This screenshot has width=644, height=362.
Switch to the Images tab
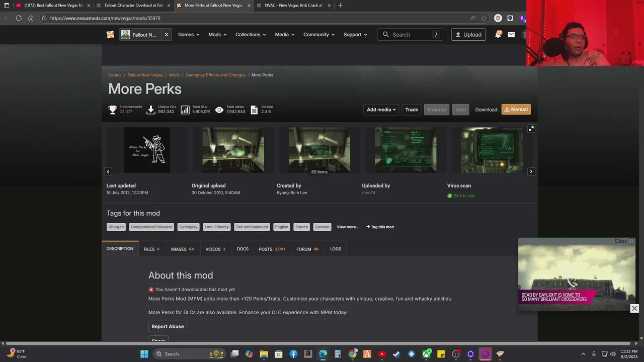(x=182, y=249)
